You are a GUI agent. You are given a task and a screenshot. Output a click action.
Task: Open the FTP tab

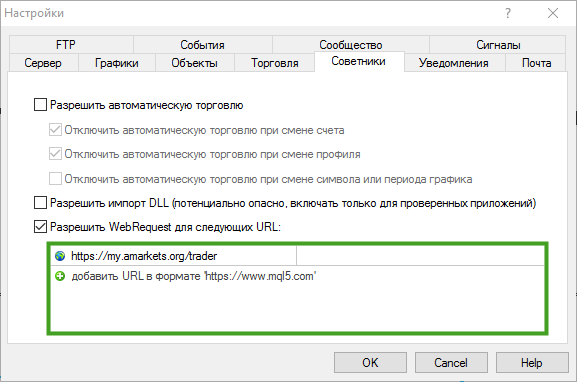pyautogui.click(x=71, y=45)
